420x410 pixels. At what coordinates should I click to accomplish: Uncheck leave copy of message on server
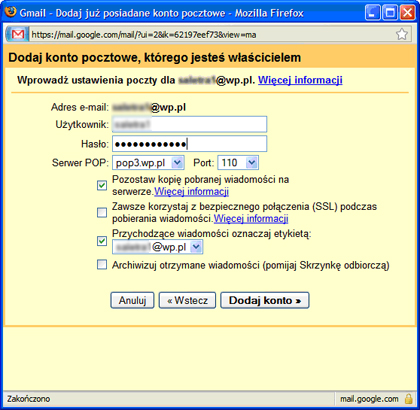102,185
